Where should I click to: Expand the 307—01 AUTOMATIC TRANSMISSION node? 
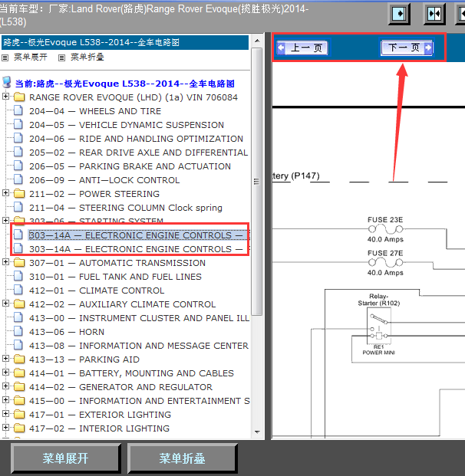5,261
